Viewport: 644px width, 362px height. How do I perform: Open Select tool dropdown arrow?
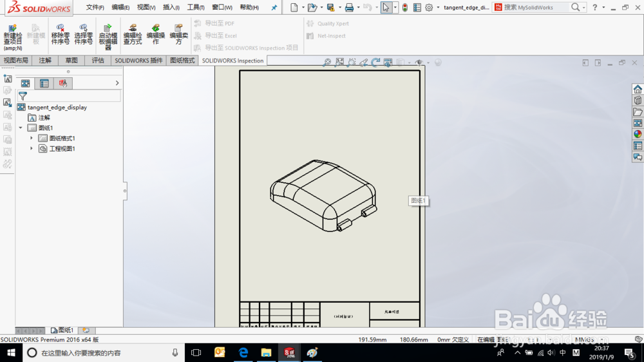click(x=395, y=7)
